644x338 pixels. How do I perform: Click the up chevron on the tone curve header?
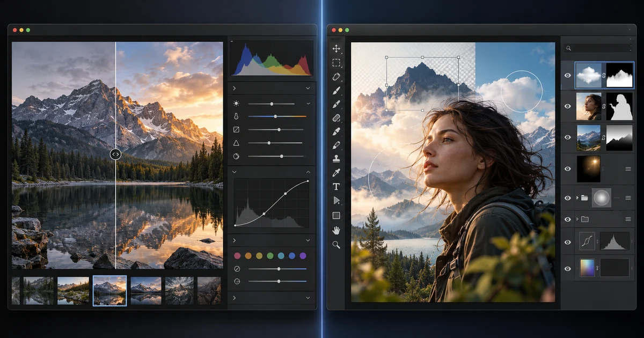click(308, 172)
